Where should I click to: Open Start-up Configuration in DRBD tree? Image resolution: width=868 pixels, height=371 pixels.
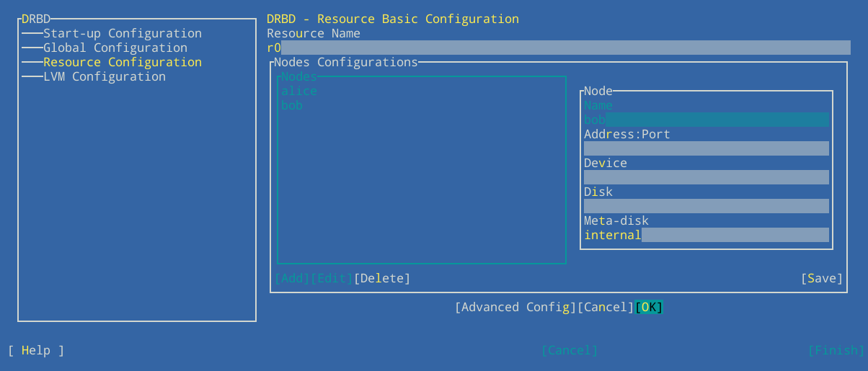click(x=122, y=33)
